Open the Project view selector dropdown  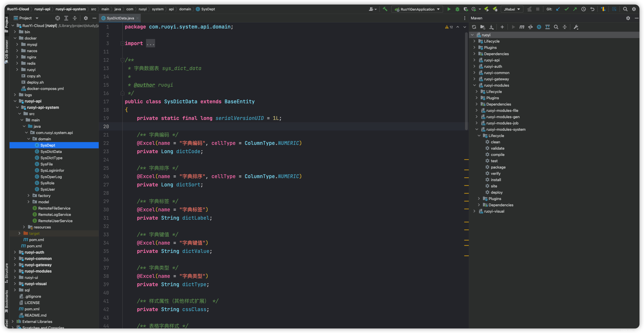click(x=26, y=18)
